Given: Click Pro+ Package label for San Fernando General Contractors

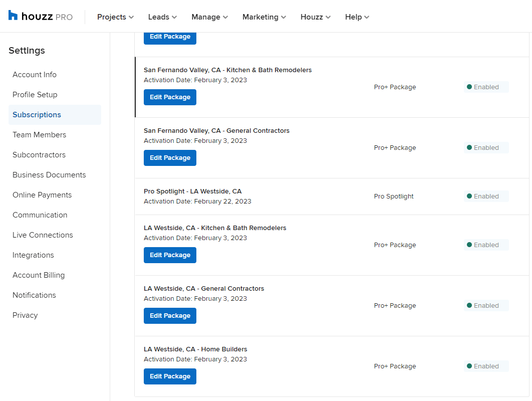Looking at the screenshot, I should pyautogui.click(x=395, y=148).
